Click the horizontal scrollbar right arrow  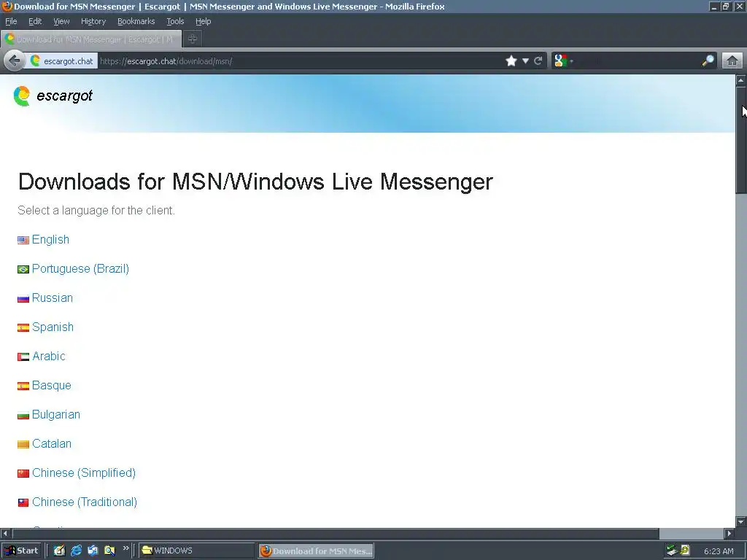[x=729, y=533]
